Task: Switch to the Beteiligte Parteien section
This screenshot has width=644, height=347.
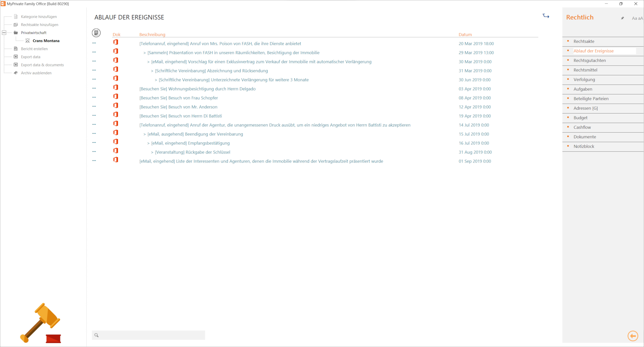Action: [591, 99]
